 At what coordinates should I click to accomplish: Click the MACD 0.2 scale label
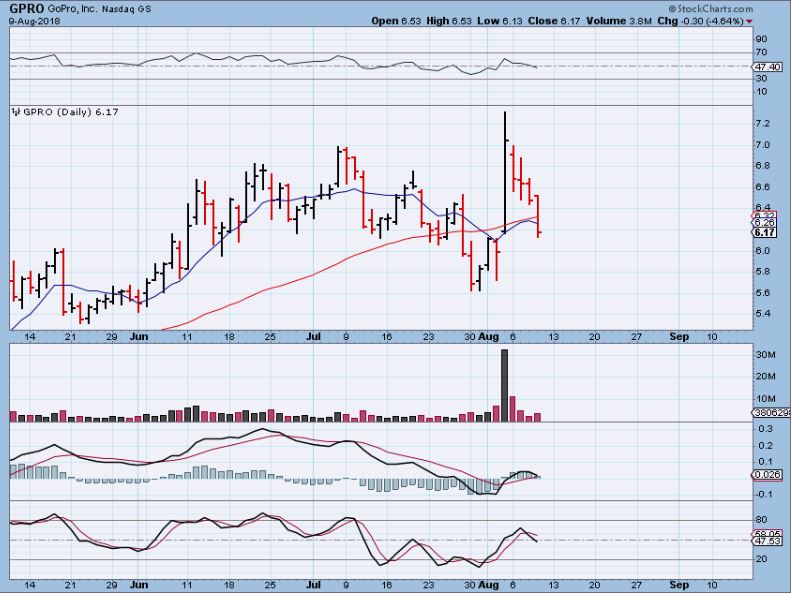[765, 446]
